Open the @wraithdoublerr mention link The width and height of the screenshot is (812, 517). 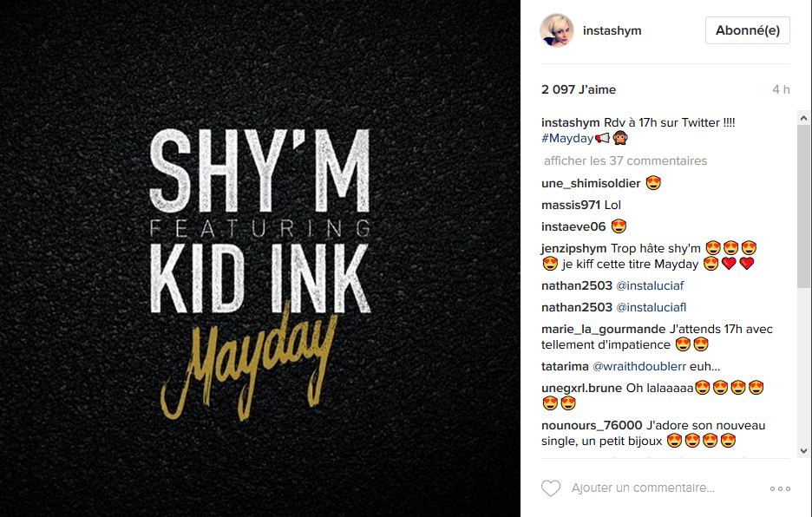click(x=639, y=367)
